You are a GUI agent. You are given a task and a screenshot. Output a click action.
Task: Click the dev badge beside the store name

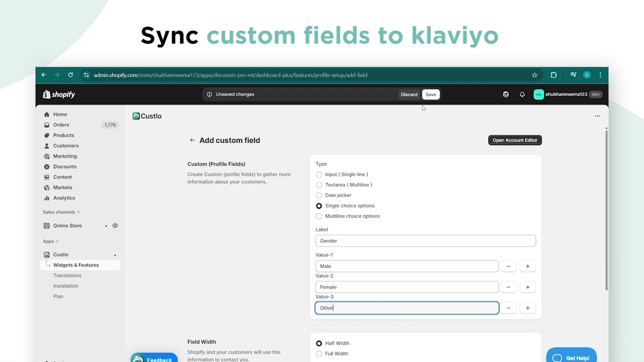click(x=596, y=95)
